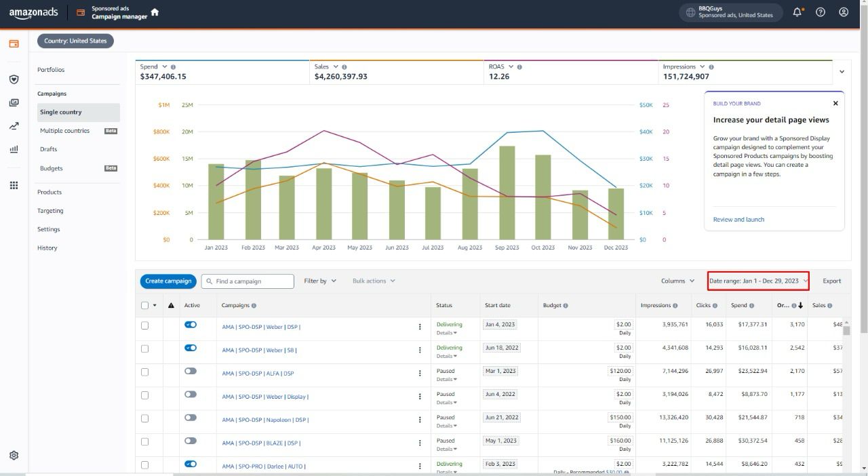Click the table vertical scrollbar thumb

tap(846, 330)
